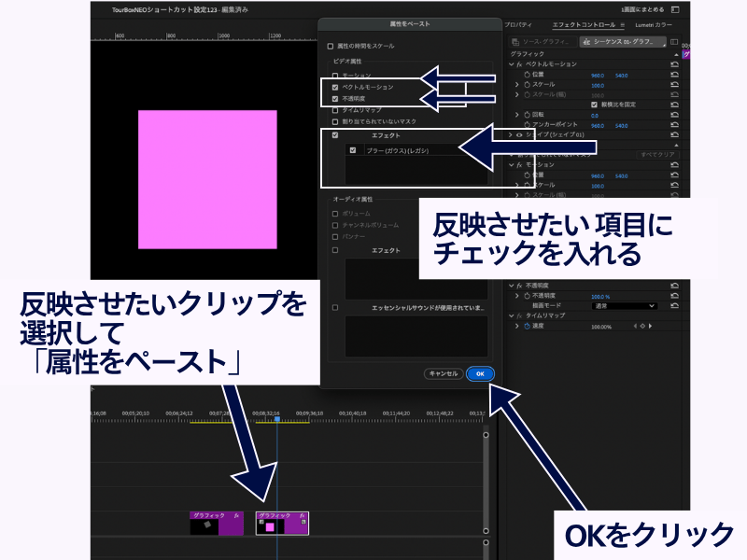
Task: Toggle the 縦横比を固定 checkbox
Action: [x=594, y=105]
